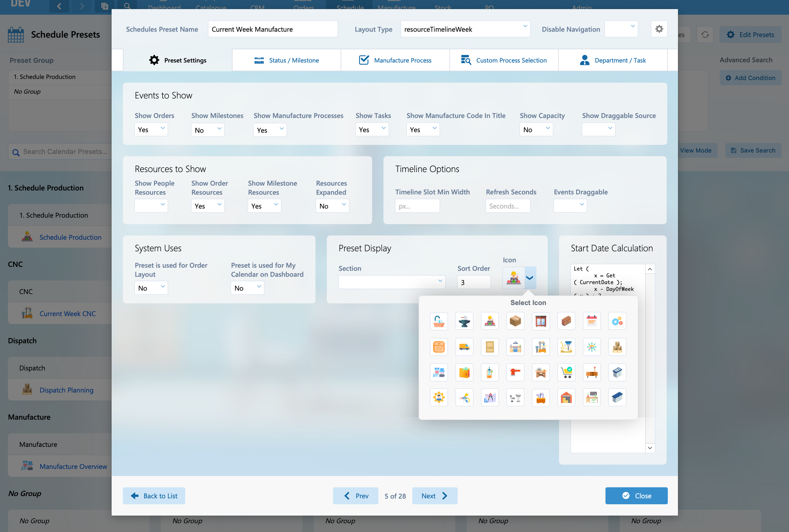
Task: Click the Back to List button
Action: pyautogui.click(x=154, y=496)
